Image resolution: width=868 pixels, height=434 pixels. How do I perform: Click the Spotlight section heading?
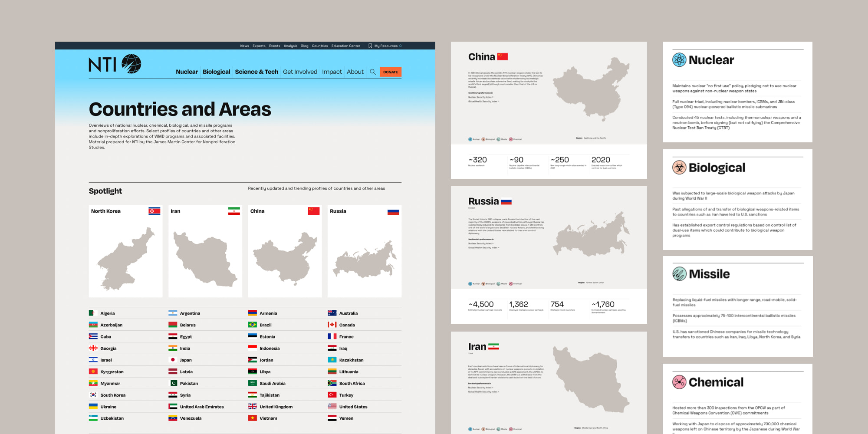click(x=105, y=191)
